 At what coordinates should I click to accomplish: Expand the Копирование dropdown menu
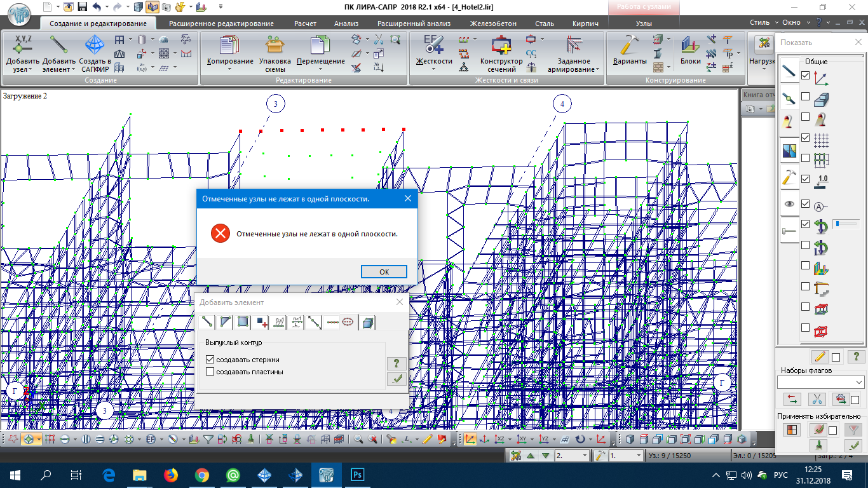point(229,69)
